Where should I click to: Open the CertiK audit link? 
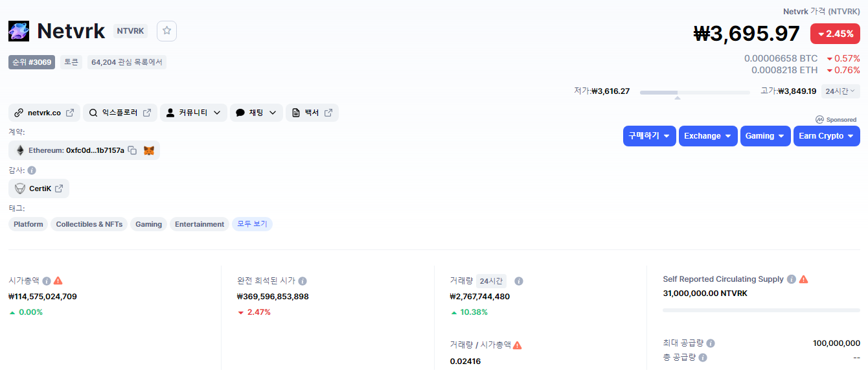(x=39, y=188)
